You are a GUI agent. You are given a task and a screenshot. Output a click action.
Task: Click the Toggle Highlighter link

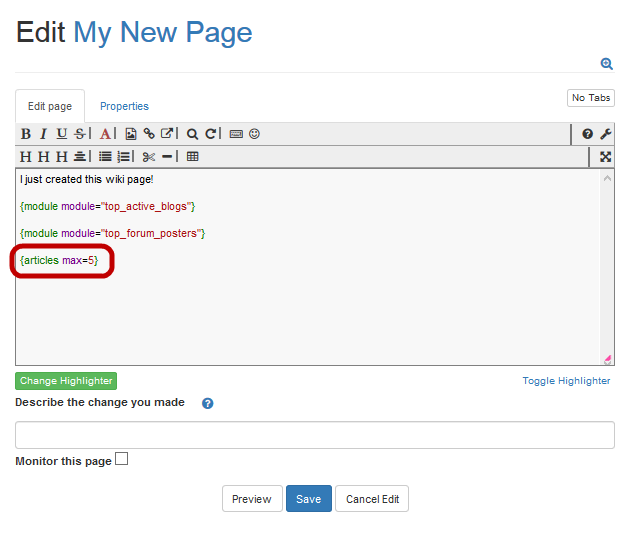(566, 381)
